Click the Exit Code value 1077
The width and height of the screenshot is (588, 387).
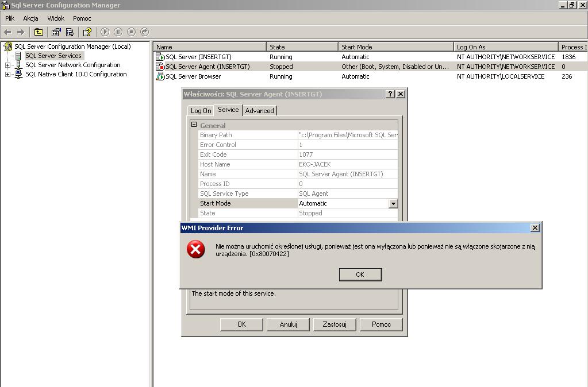306,154
